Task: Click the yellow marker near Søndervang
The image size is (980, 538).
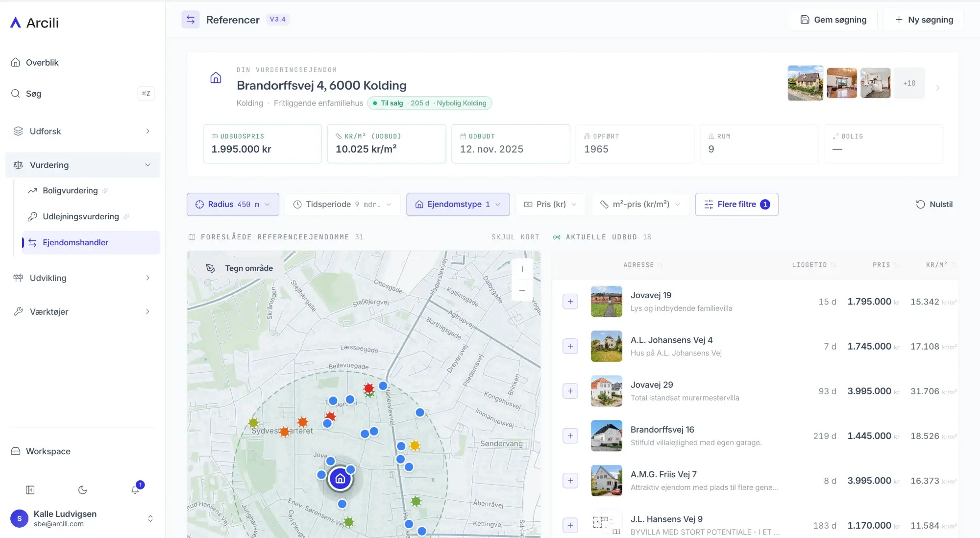Action: pos(415,445)
